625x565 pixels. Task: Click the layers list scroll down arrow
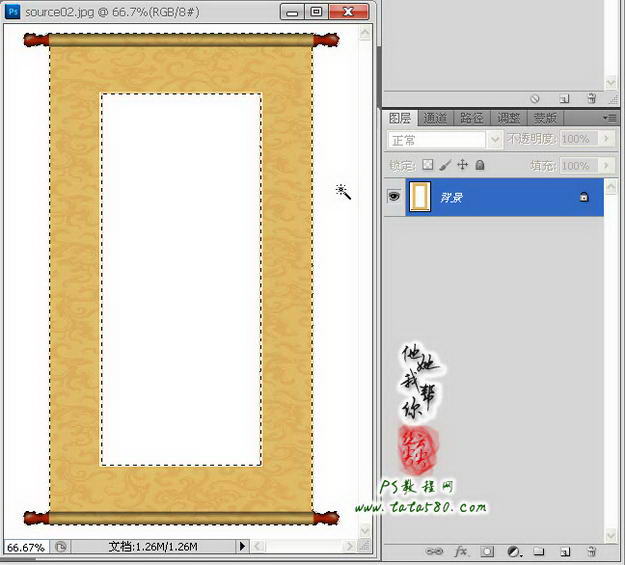611,535
